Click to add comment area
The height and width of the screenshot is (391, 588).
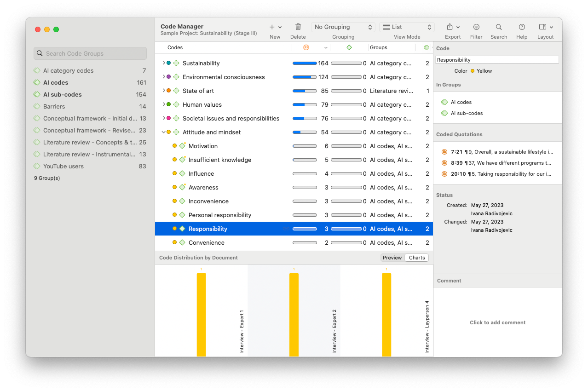tap(497, 322)
